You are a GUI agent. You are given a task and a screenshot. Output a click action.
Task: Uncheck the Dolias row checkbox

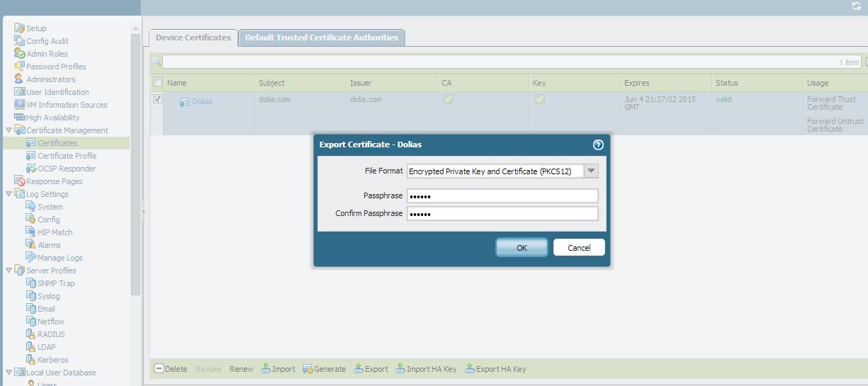[157, 99]
